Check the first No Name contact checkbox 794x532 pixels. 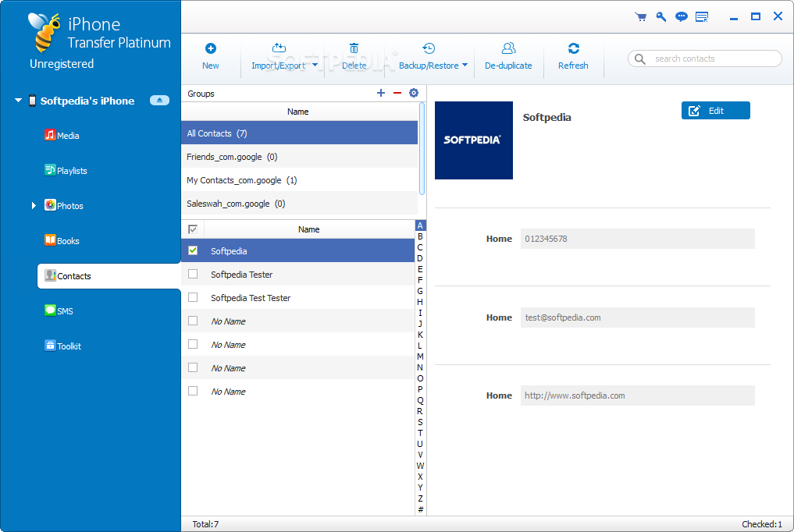point(193,321)
